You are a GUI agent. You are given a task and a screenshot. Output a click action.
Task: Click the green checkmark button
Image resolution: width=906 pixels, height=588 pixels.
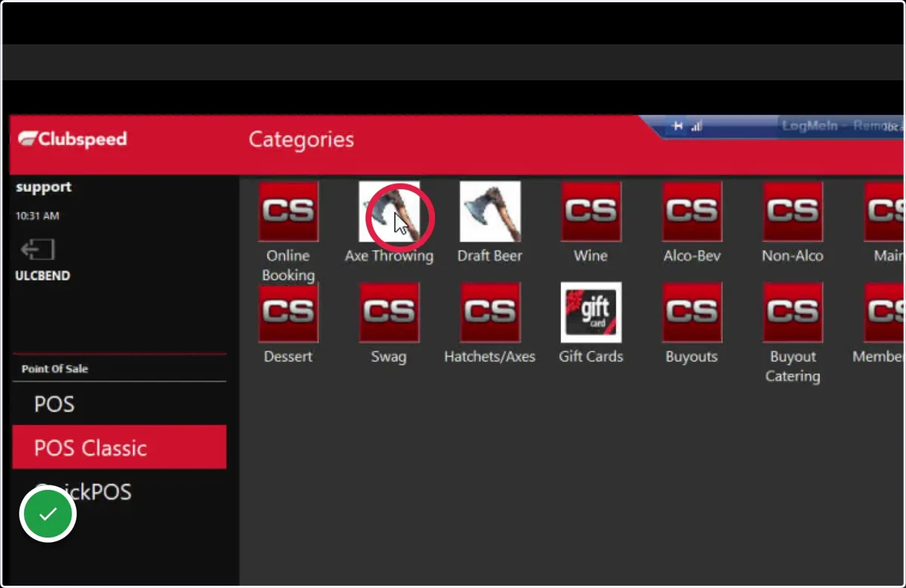[x=48, y=514]
